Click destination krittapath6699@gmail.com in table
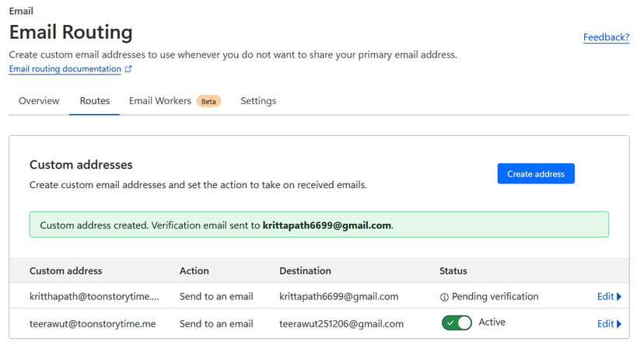Image resolution: width=644 pixels, height=349 pixels. click(339, 297)
